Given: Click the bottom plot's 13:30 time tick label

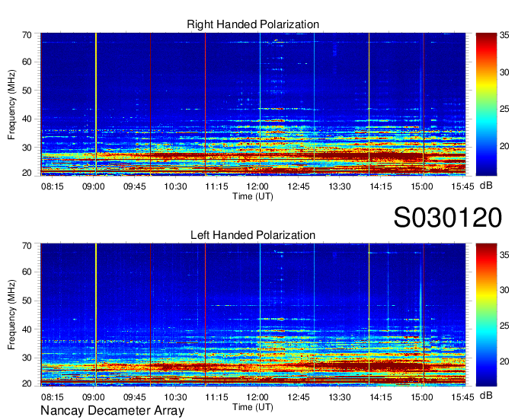Looking at the screenshot, I should [x=340, y=397].
